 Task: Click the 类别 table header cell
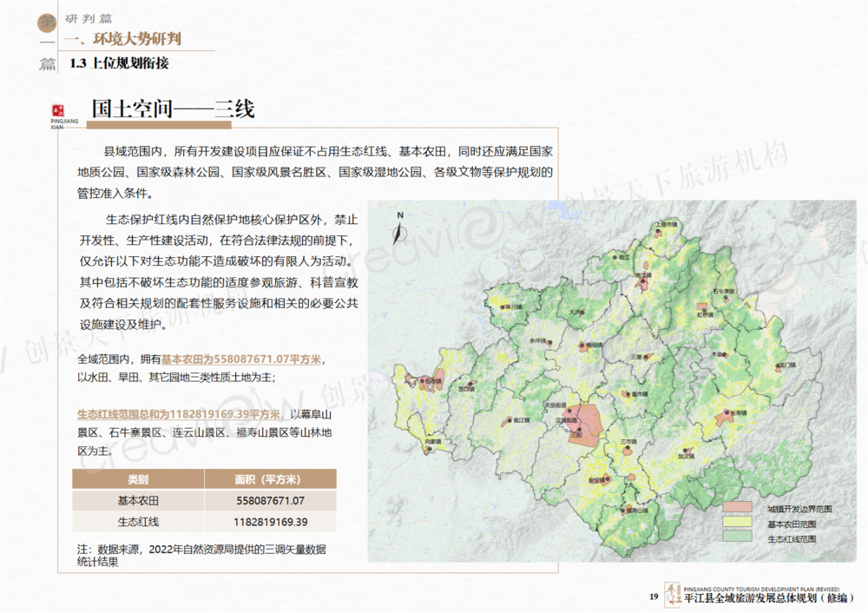pyautogui.click(x=138, y=478)
